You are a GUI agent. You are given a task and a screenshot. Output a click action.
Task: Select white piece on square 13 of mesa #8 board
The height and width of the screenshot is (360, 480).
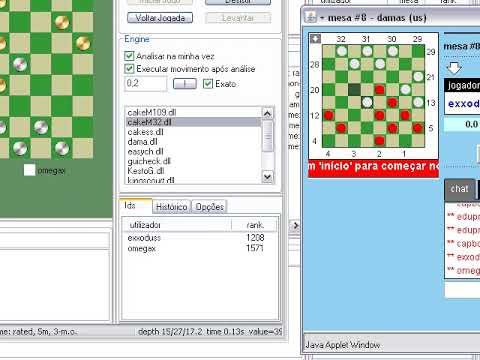tap(418, 102)
